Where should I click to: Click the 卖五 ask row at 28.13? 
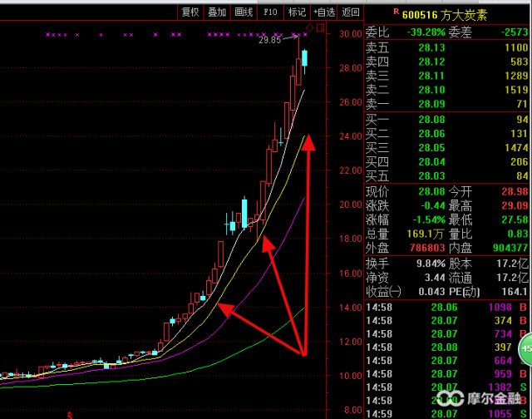(447, 47)
